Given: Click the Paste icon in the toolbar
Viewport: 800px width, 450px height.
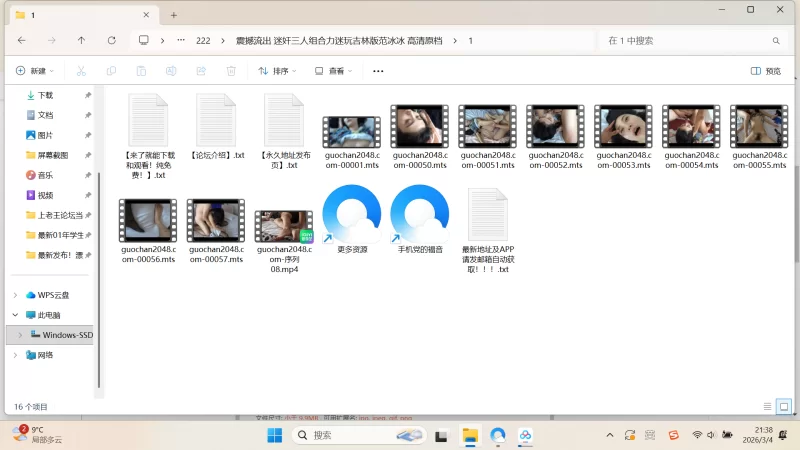Looking at the screenshot, I should tap(141, 71).
